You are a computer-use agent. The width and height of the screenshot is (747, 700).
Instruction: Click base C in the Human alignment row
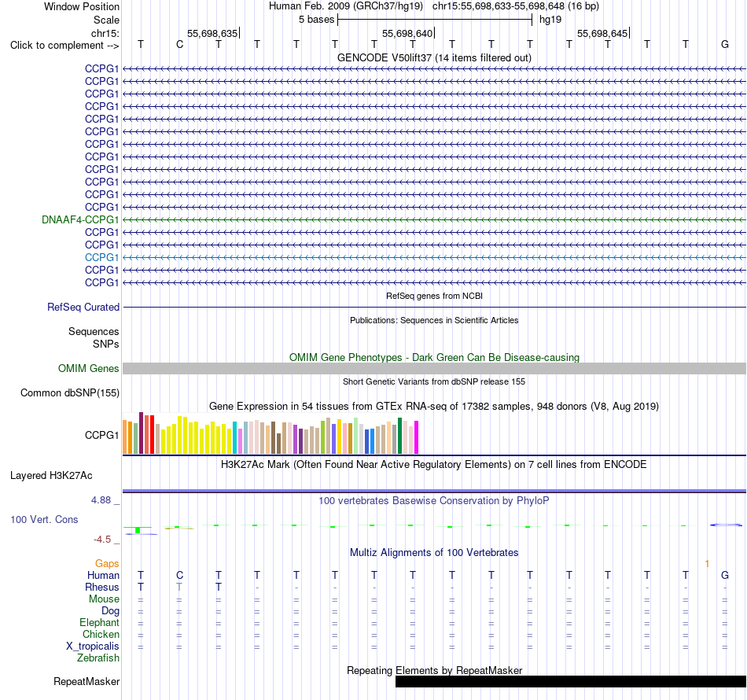(179, 575)
